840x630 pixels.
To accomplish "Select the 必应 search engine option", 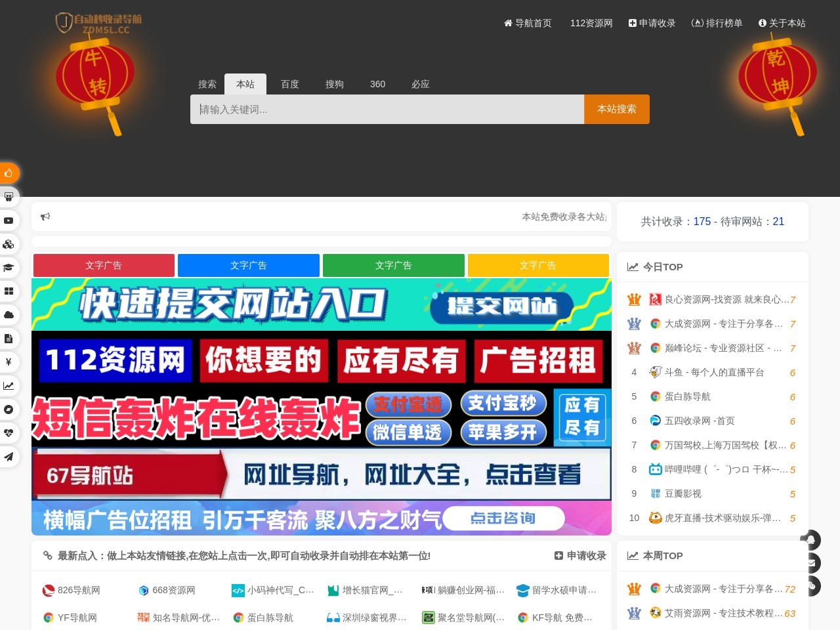I will click(x=420, y=84).
